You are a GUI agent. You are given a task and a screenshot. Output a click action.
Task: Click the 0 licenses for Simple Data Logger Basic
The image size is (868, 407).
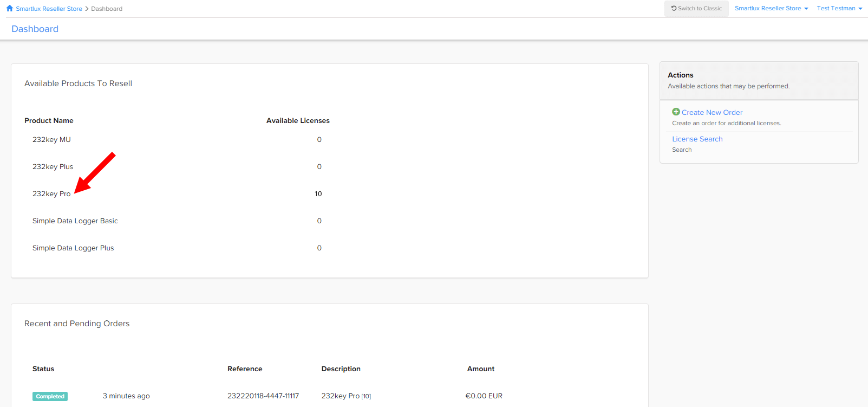319,221
